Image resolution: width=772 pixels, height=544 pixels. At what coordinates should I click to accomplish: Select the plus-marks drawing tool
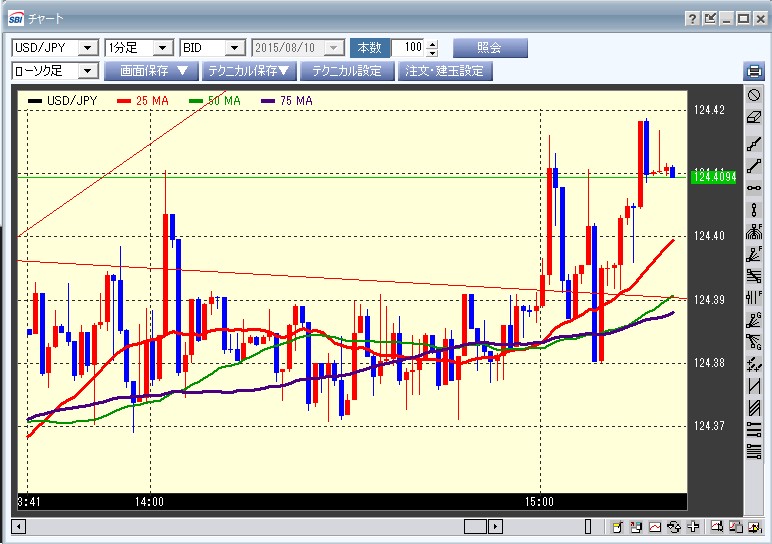click(754, 364)
